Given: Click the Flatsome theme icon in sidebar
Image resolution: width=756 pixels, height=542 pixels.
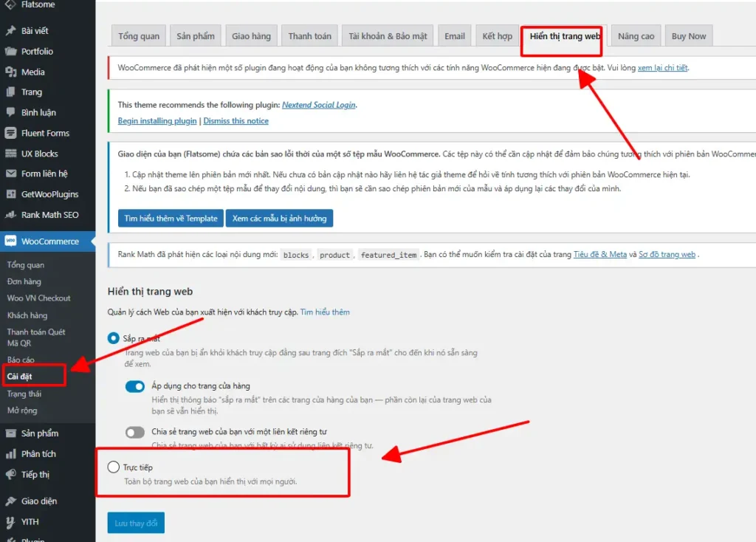Looking at the screenshot, I should pos(10,5).
